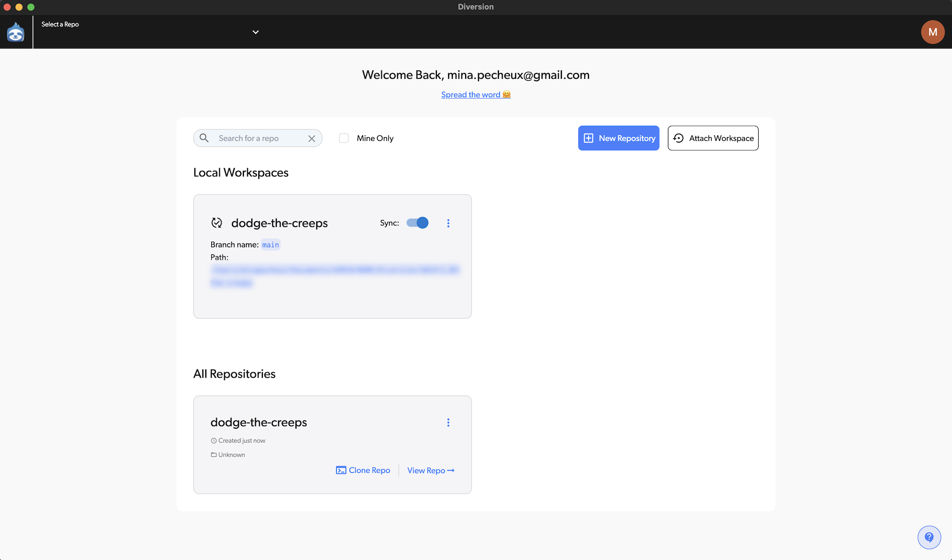This screenshot has height=560, width=952.
Task: Open the help question mark button
Action: click(929, 537)
